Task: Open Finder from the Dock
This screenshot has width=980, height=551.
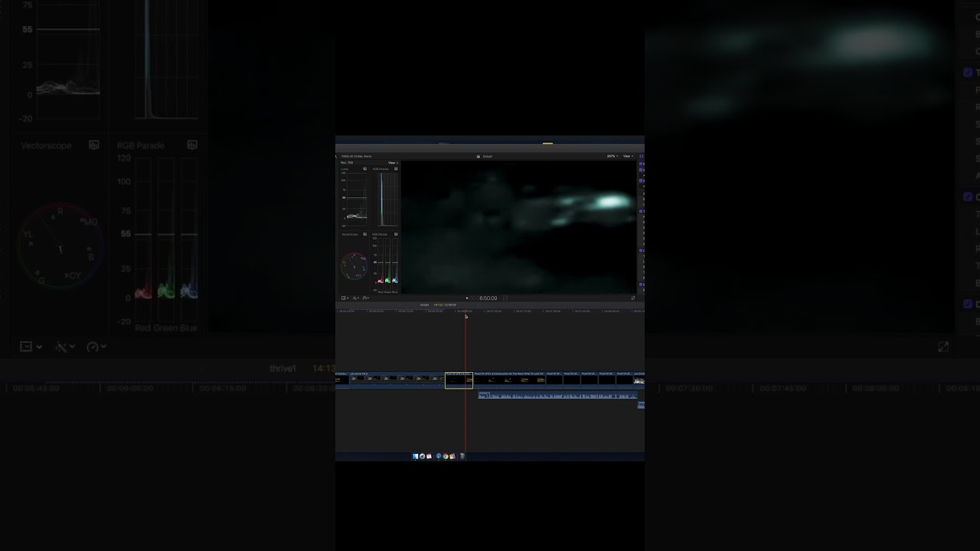Action: pyautogui.click(x=416, y=456)
